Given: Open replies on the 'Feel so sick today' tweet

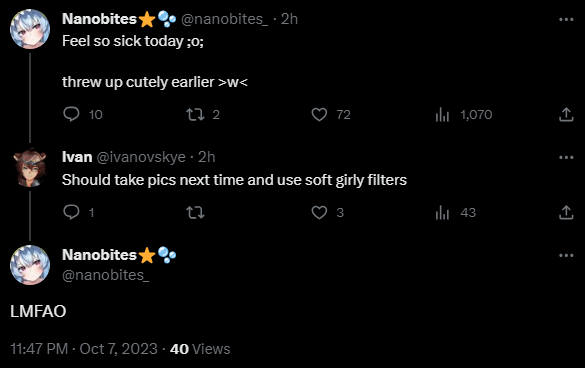Looking at the screenshot, I should coord(82,114).
